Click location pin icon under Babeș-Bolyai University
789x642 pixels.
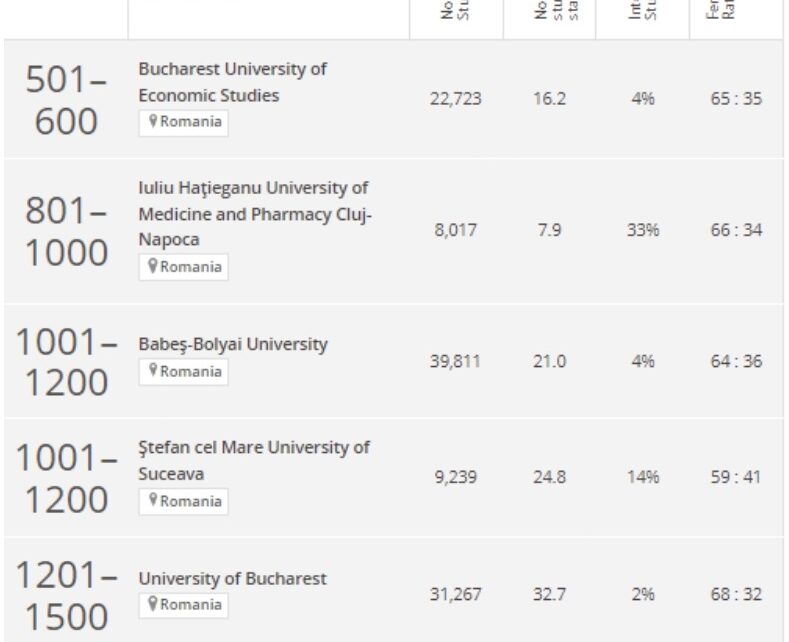point(153,371)
